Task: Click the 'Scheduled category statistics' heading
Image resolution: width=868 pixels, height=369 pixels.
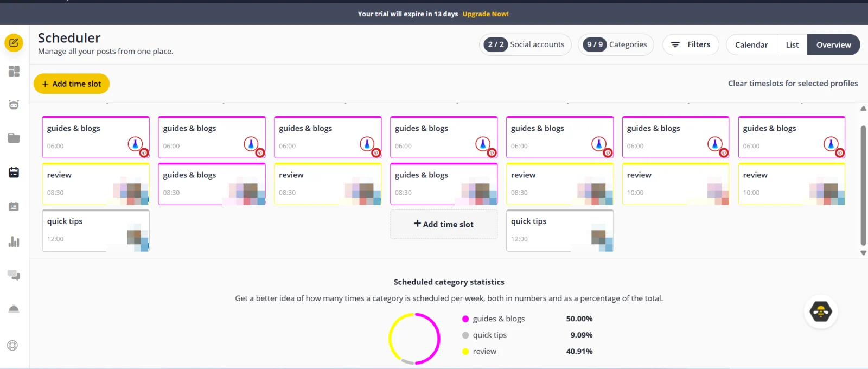Action: 449,282
